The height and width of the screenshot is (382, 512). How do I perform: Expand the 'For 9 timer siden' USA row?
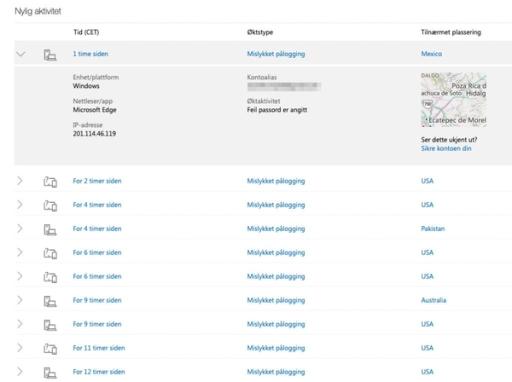tap(20, 324)
